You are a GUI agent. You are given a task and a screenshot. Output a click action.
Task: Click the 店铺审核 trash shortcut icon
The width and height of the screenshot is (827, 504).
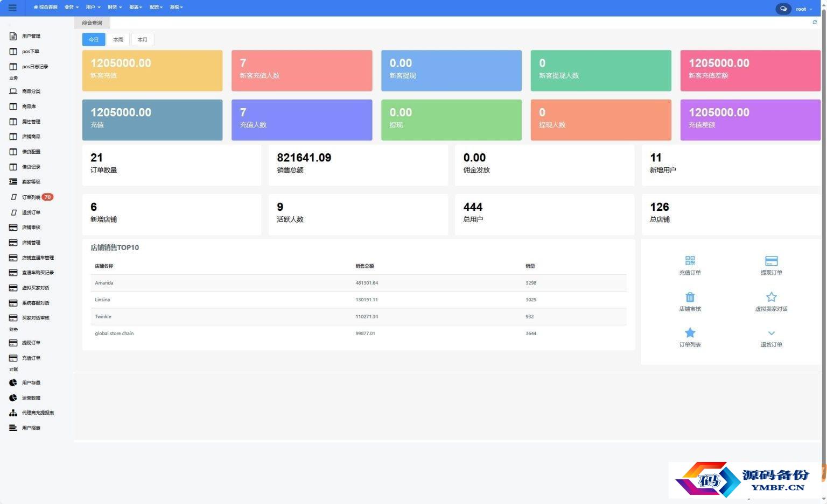pos(690,297)
